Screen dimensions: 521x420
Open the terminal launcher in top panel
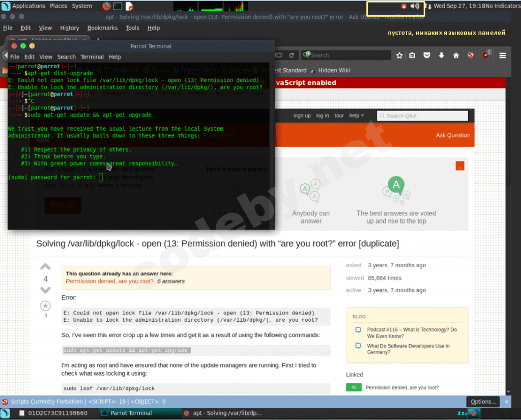(118, 6)
